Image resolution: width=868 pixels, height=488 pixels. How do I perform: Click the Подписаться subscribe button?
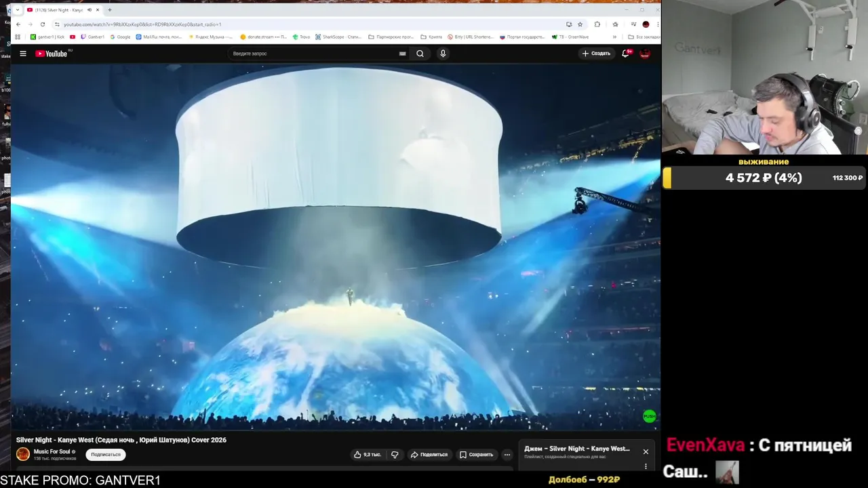point(106,455)
